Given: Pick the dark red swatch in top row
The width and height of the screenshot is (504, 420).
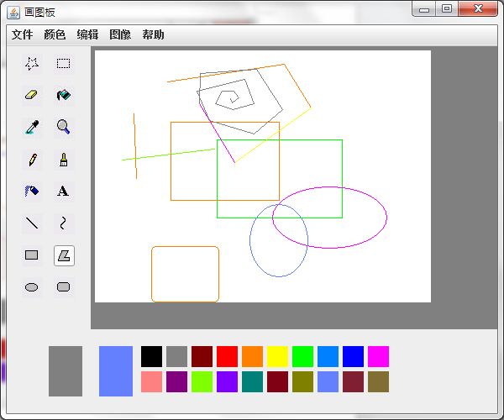Looking at the screenshot, I should click(x=202, y=356).
